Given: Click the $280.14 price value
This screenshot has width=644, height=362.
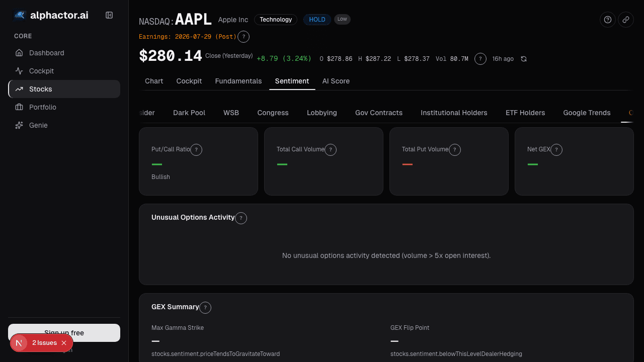Looking at the screenshot, I should click(171, 56).
